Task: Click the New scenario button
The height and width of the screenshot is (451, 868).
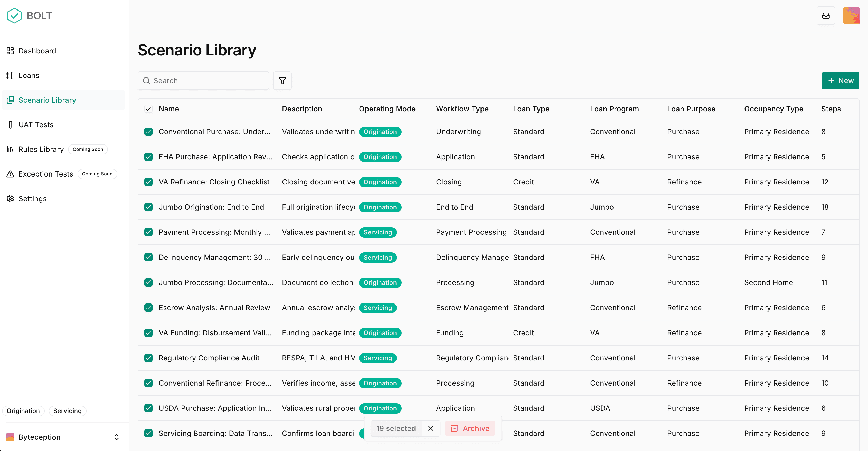Action: click(840, 81)
